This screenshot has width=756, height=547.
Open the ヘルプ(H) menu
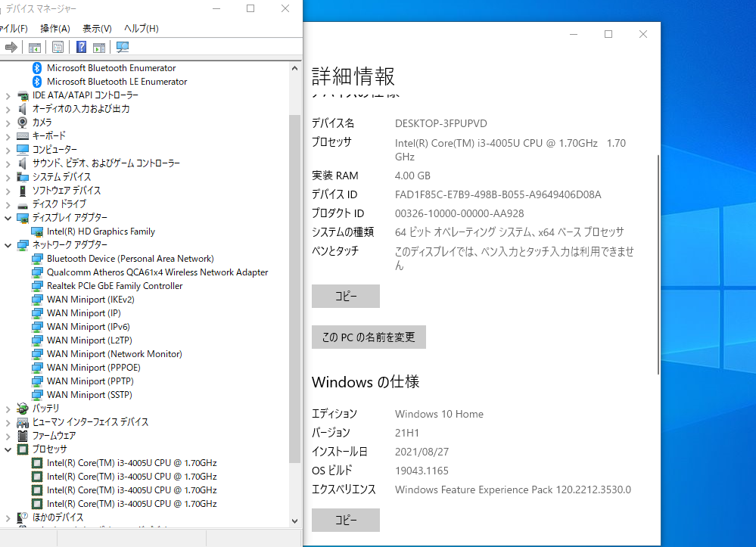click(142, 29)
